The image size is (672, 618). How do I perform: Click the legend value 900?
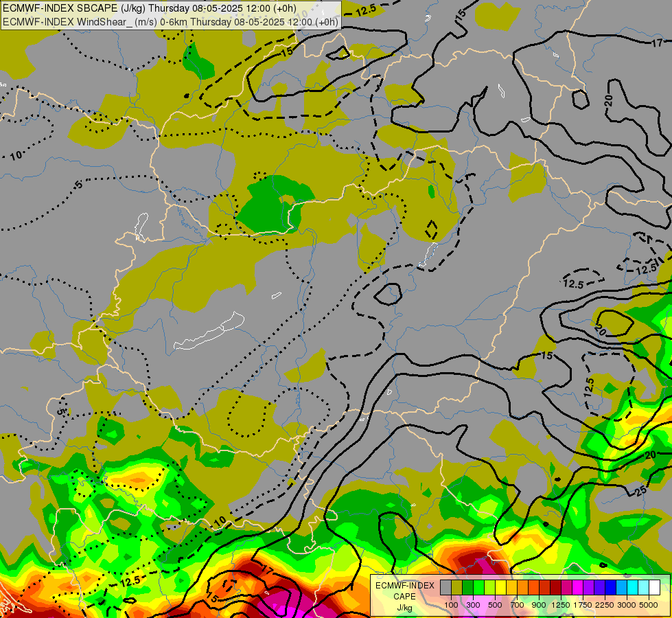[x=539, y=605]
